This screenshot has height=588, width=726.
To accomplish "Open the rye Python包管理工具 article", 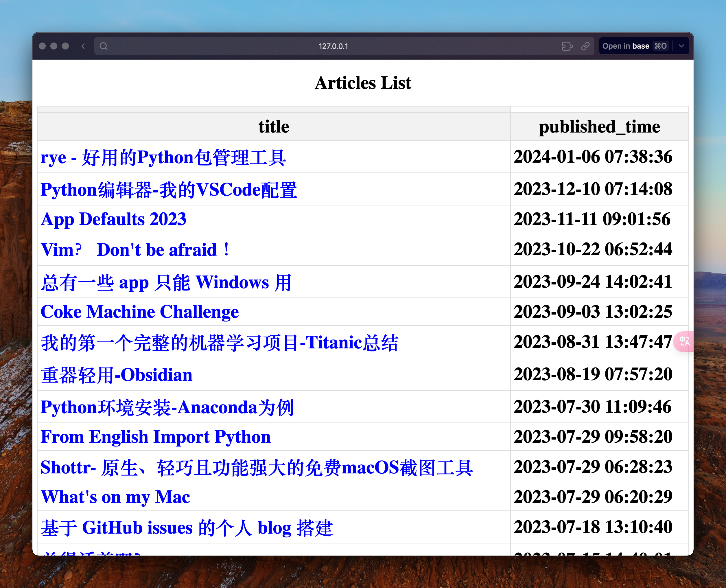I will pyautogui.click(x=163, y=158).
